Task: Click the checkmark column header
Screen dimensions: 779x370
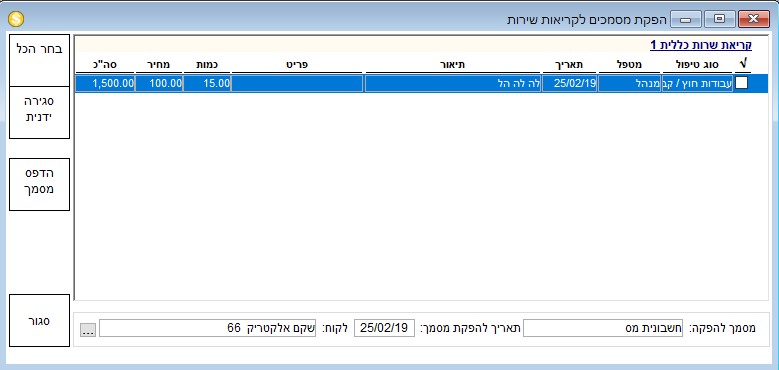Action: (x=742, y=65)
